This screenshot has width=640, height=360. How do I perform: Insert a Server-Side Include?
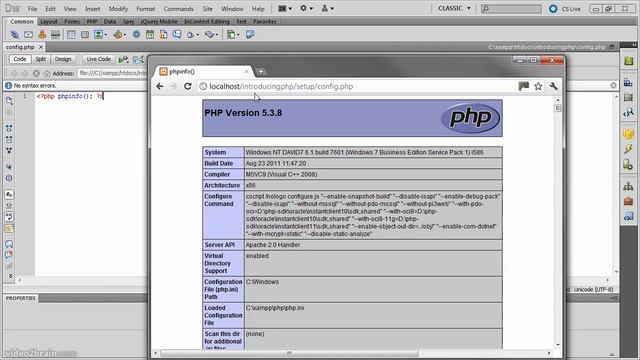[163, 35]
